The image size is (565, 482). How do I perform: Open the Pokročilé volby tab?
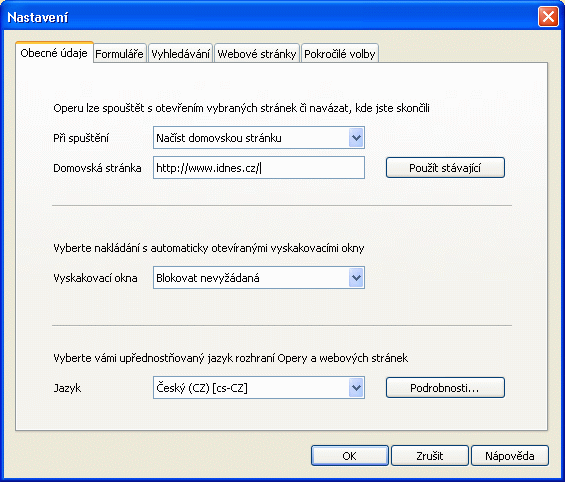point(339,54)
